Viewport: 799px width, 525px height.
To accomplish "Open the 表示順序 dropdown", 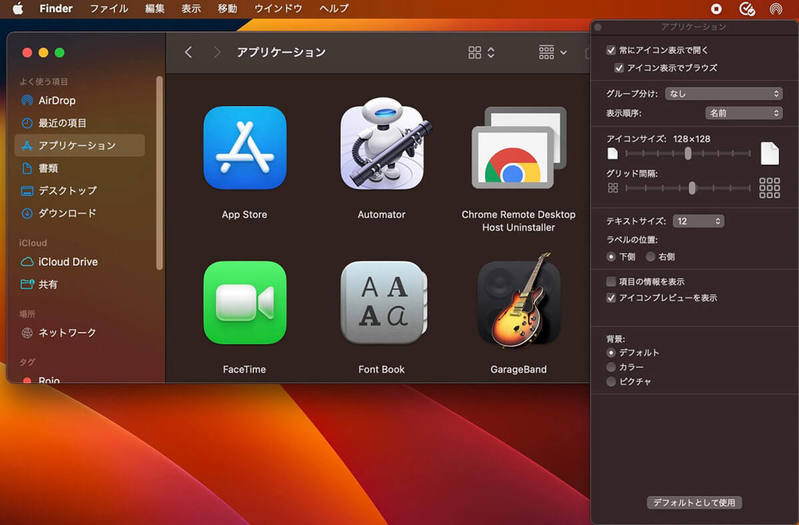I will point(744,113).
